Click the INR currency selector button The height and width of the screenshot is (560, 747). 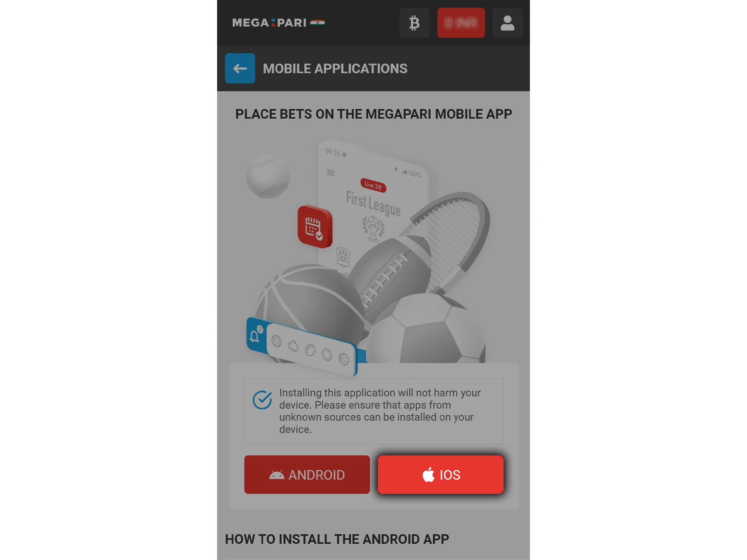tap(462, 22)
